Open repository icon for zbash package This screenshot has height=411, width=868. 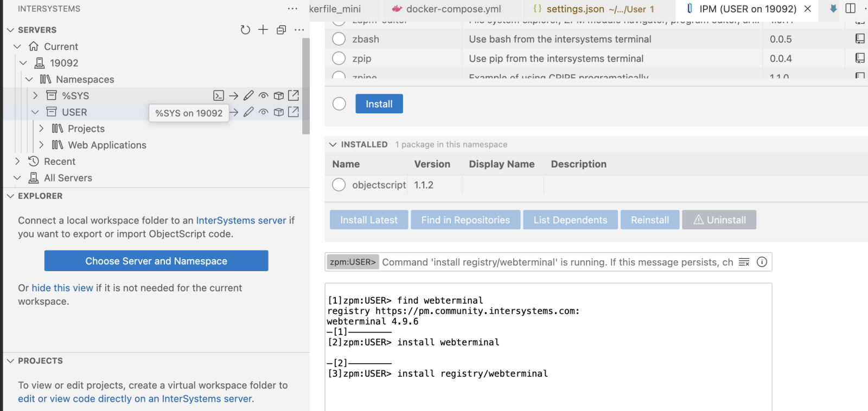tap(860, 39)
